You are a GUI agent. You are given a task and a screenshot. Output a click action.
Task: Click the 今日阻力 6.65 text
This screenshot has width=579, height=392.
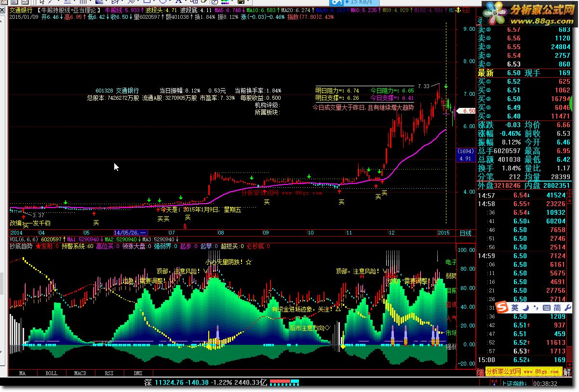(392, 91)
